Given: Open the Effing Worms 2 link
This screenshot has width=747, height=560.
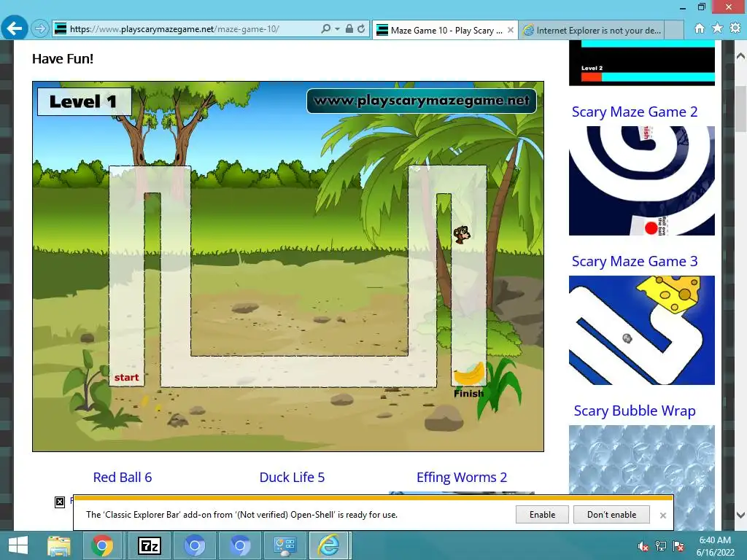Looking at the screenshot, I should 462,477.
